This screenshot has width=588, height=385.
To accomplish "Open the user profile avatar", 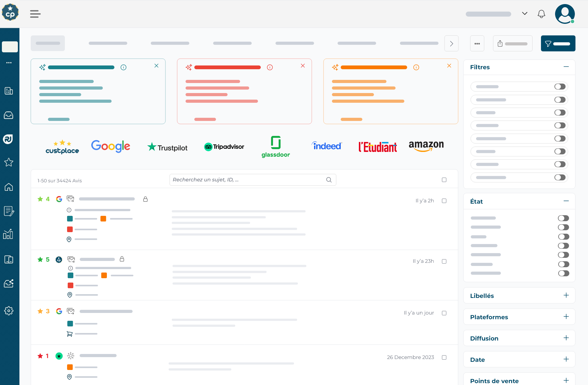I will (x=565, y=14).
